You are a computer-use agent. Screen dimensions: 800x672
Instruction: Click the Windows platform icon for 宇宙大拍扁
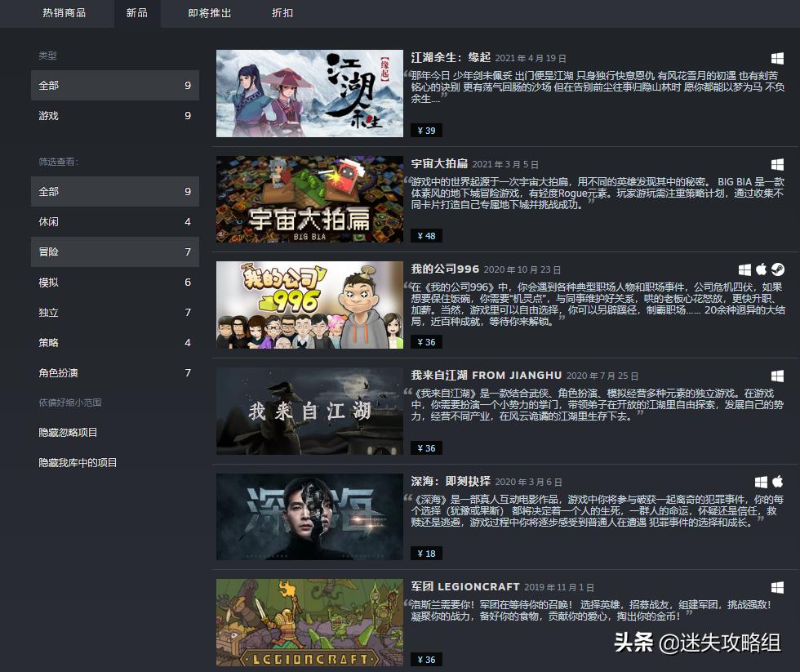click(x=777, y=162)
